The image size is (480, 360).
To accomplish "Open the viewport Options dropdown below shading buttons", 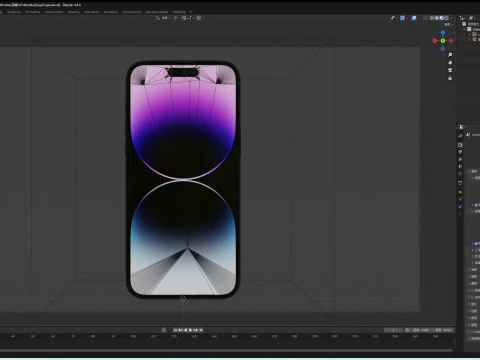I will click(x=449, y=24).
